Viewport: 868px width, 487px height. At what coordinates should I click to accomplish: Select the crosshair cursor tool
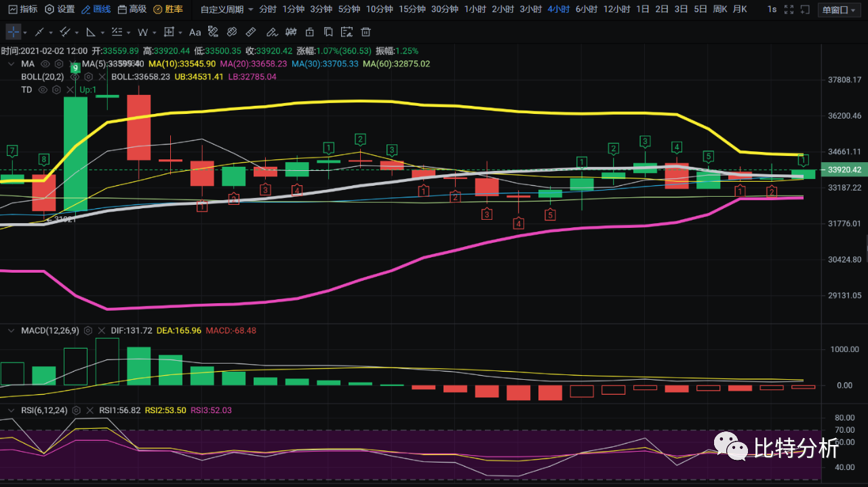point(14,32)
